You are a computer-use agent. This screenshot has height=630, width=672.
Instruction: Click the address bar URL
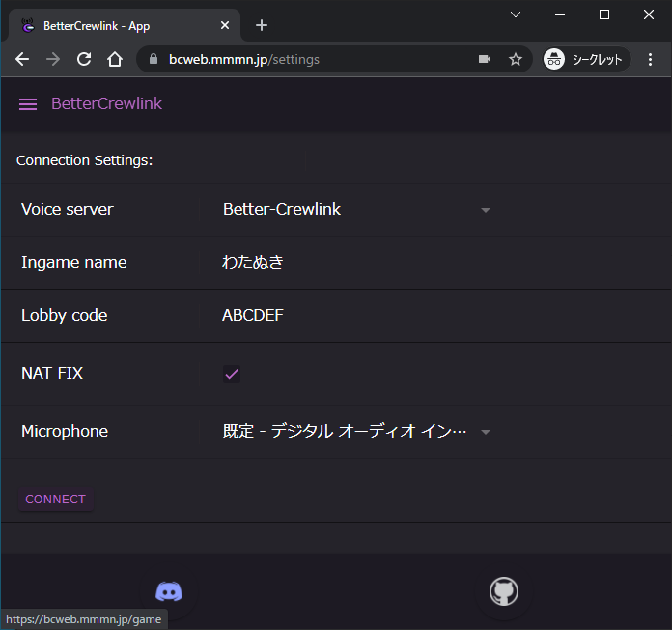(244, 59)
